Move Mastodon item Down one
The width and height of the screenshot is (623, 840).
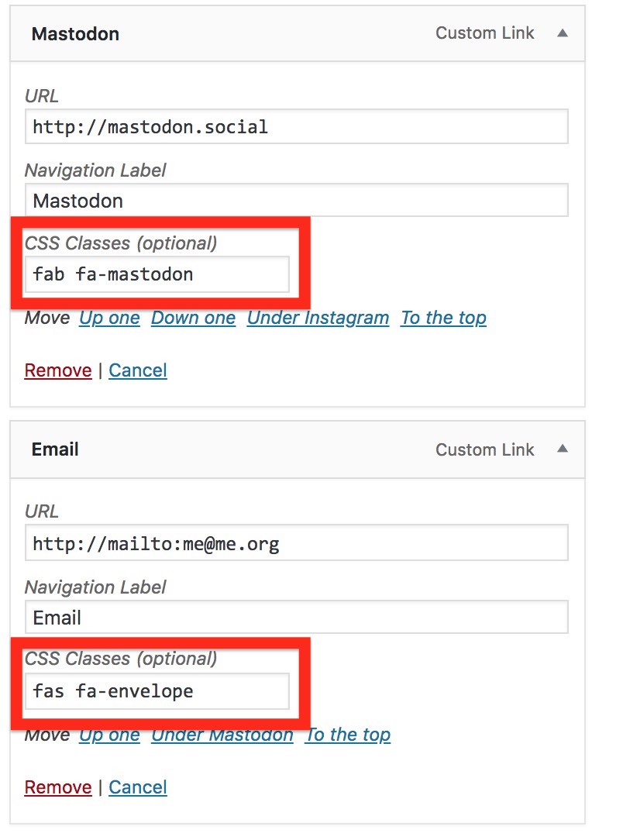pos(193,318)
